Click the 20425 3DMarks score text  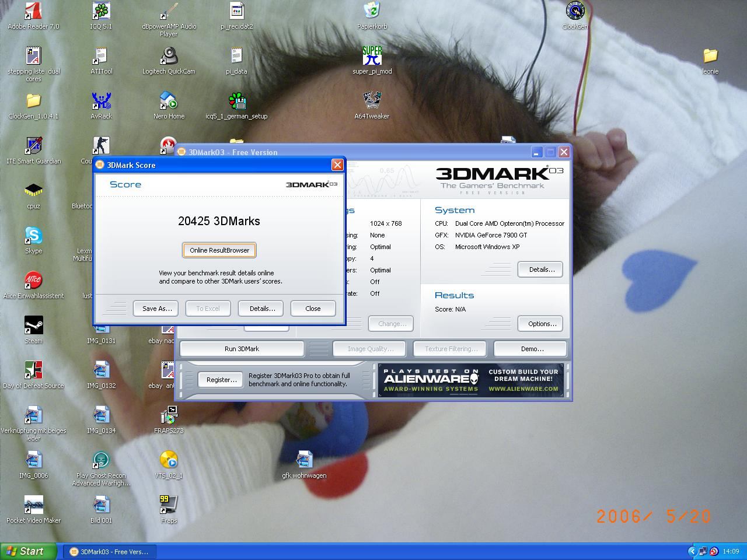[x=219, y=221]
